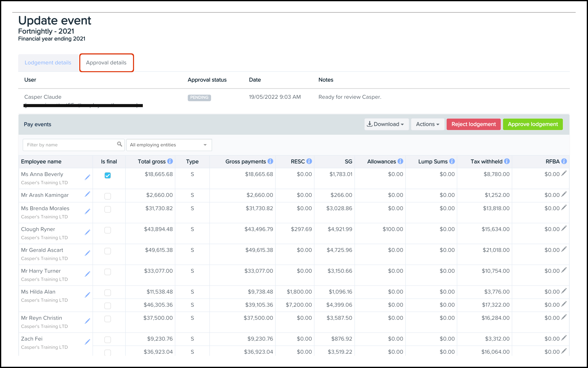The image size is (588, 368).
Task: Click the search magnifier in the name filter
Action: pos(119,144)
